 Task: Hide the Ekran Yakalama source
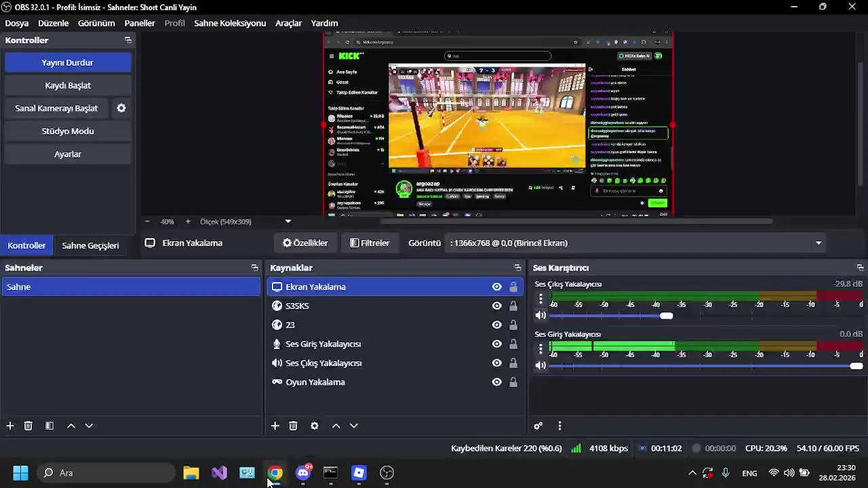(497, 287)
